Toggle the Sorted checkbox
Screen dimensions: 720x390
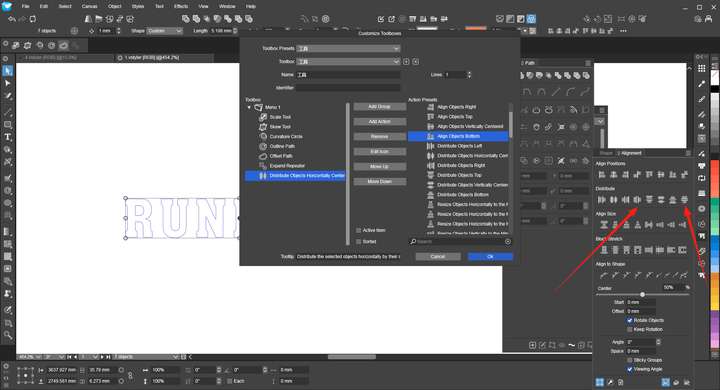pyautogui.click(x=359, y=242)
